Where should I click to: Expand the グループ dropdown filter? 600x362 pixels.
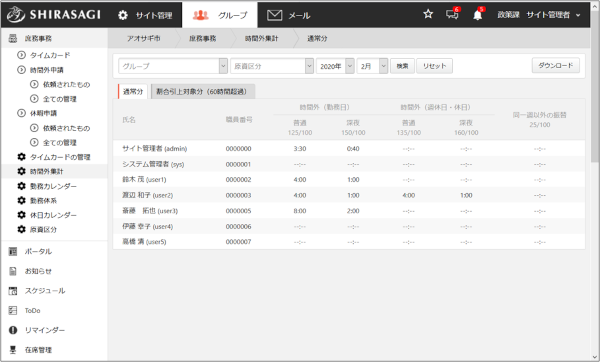(173, 66)
